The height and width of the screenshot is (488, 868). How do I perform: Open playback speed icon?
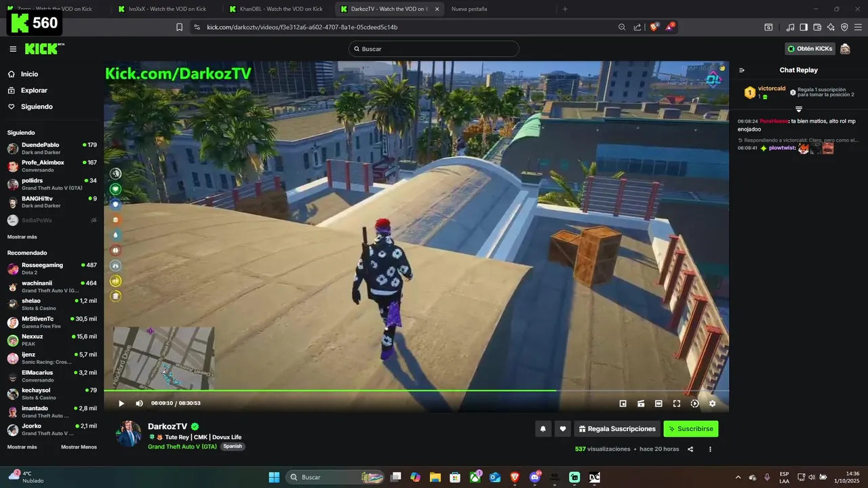click(x=694, y=403)
